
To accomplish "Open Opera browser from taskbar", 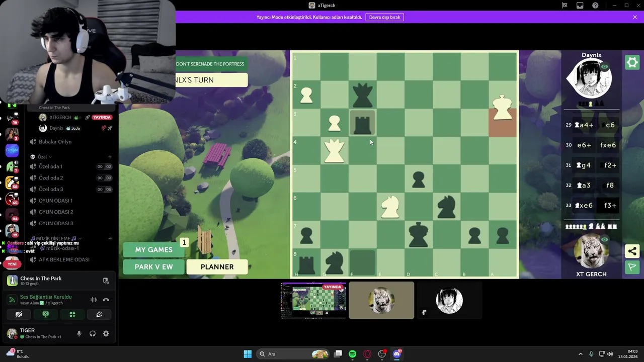I will [x=367, y=354].
